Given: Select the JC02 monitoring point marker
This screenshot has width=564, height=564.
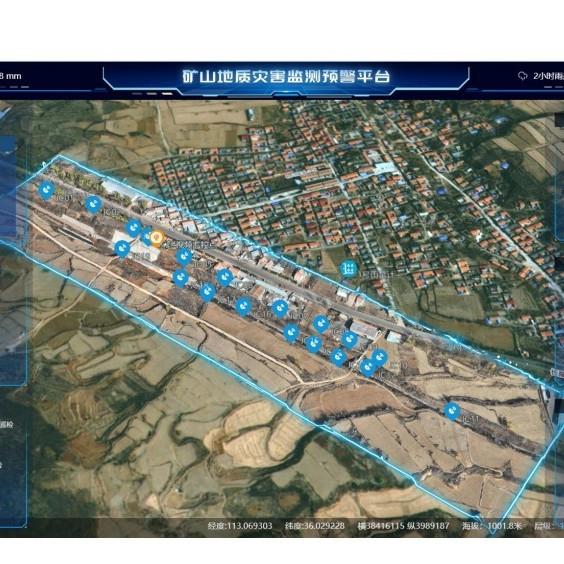Looking at the screenshot, I should tap(94, 204).
